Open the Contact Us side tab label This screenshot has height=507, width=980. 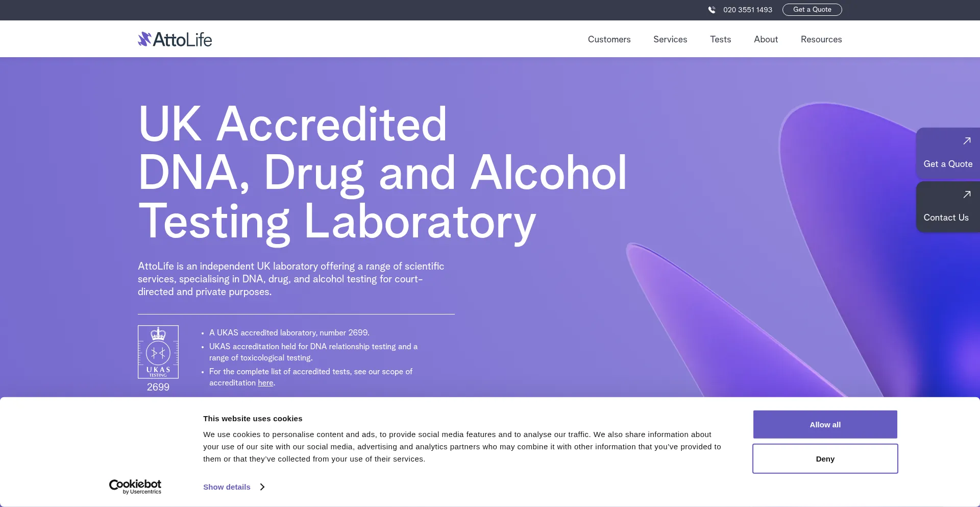(946, 218)
